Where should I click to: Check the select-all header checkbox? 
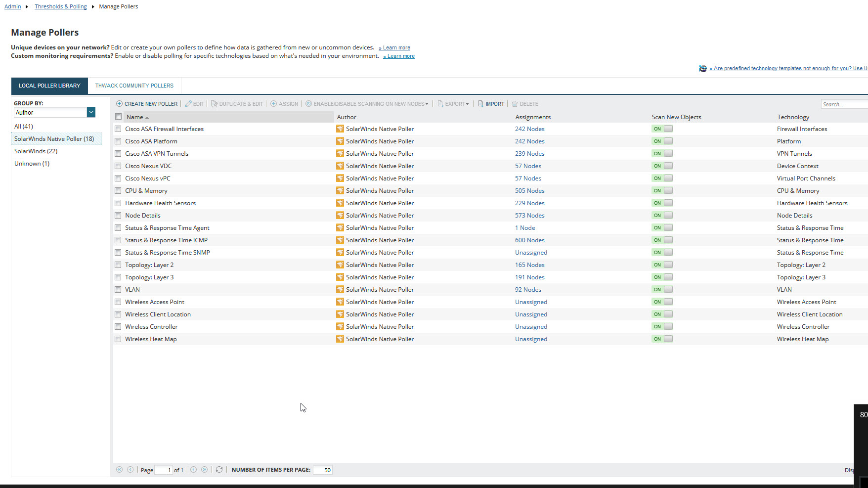pos(118,117)
